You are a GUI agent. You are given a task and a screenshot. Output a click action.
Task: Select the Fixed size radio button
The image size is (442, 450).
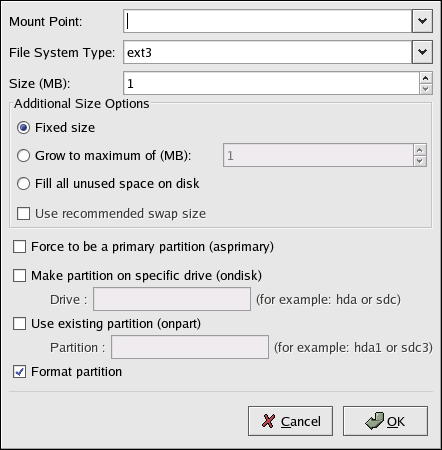coord(23,128)
